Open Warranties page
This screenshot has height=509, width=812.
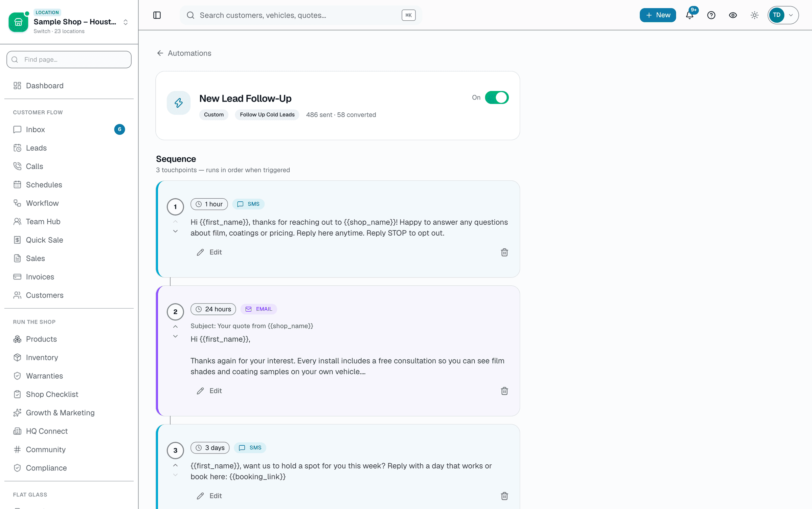click(69, 376)
